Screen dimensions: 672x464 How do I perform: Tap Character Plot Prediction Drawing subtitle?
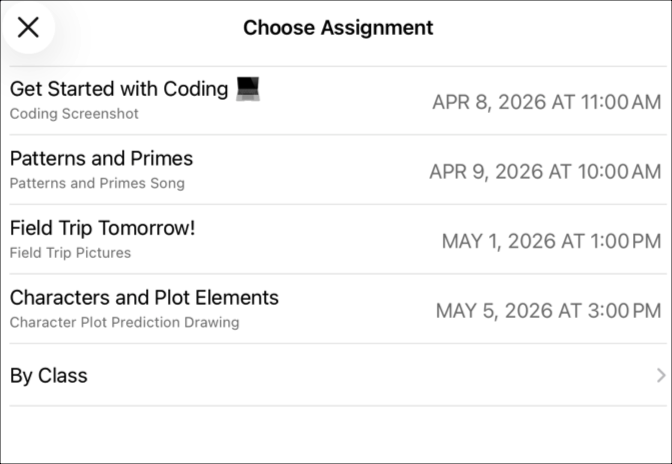[x=124, y=322]
